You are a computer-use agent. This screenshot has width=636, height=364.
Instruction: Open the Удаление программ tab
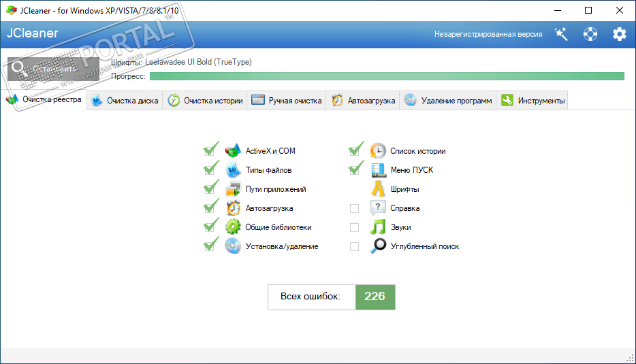coord(448,101)
